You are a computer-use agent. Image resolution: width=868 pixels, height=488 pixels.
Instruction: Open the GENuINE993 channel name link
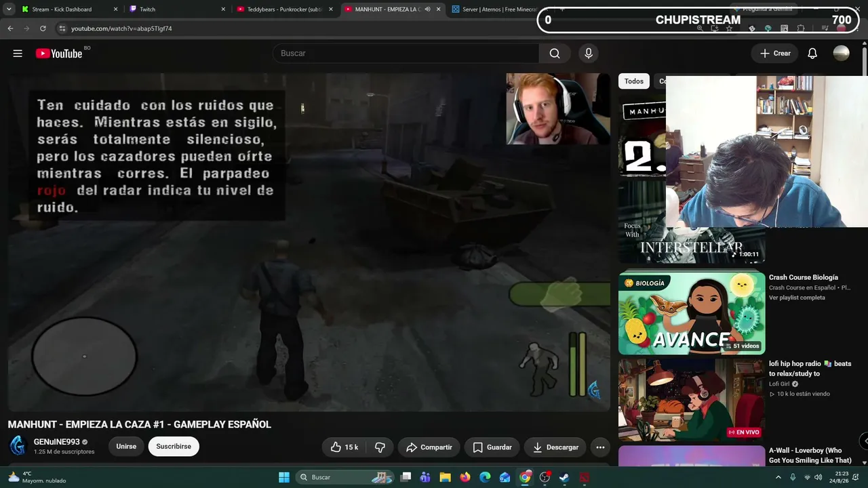point(57,442)
